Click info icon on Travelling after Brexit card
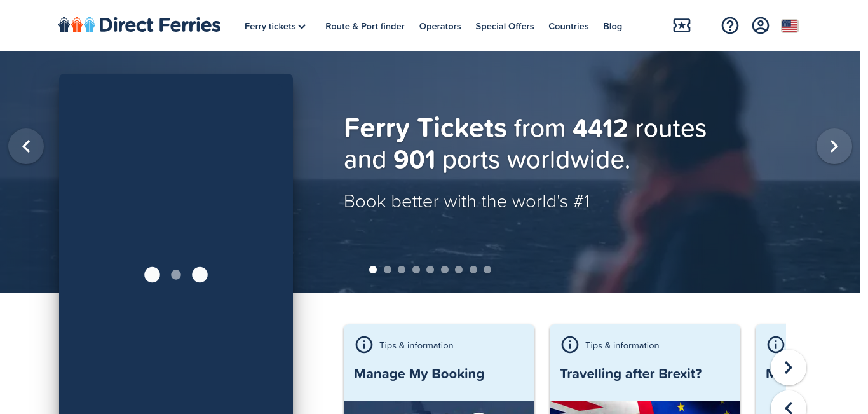Viewport: 868px width, 414px height. click(570, 345)
